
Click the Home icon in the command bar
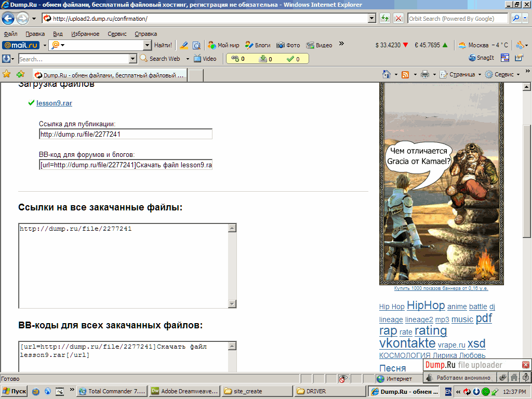(387, 74)
